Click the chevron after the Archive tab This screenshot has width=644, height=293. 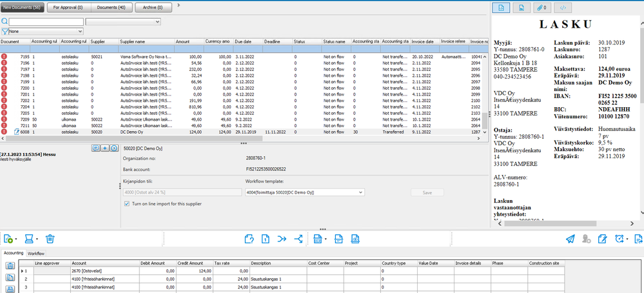click(x=179, y=5)
